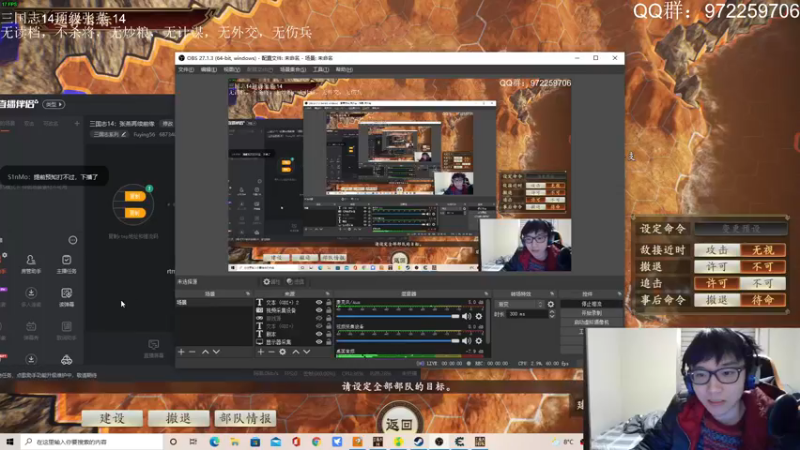Open the 帮助 menu in OBS
The height and width of the screenshot is (450, 800).
tap(344, 69)
